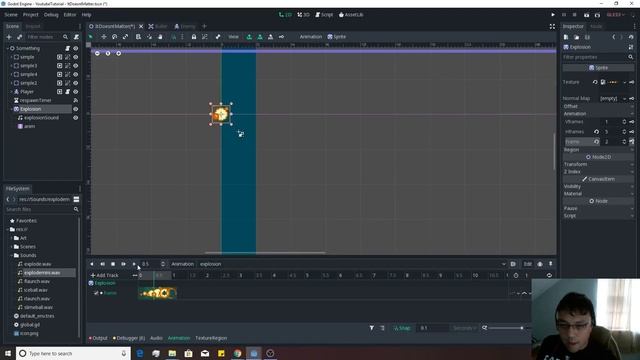This screenshot has width=640, height=360.
Task: Insert a keyframe for the Frame property
Action: (x=631, y=142)
